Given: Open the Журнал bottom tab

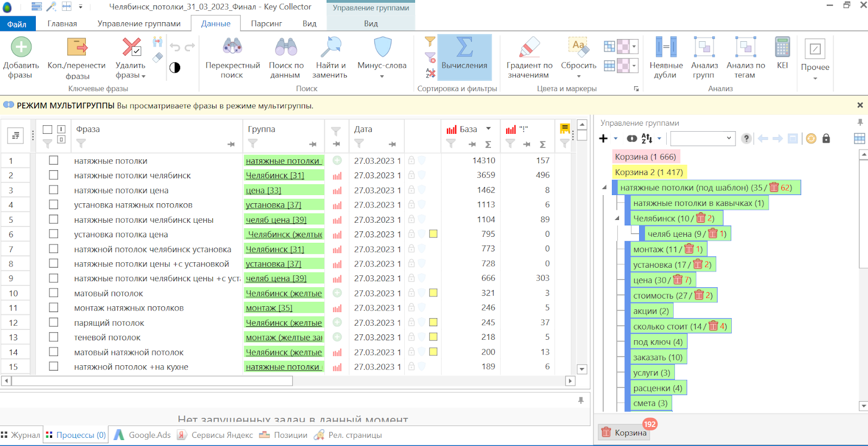Looking at the screenshot, I should (21, 435).
